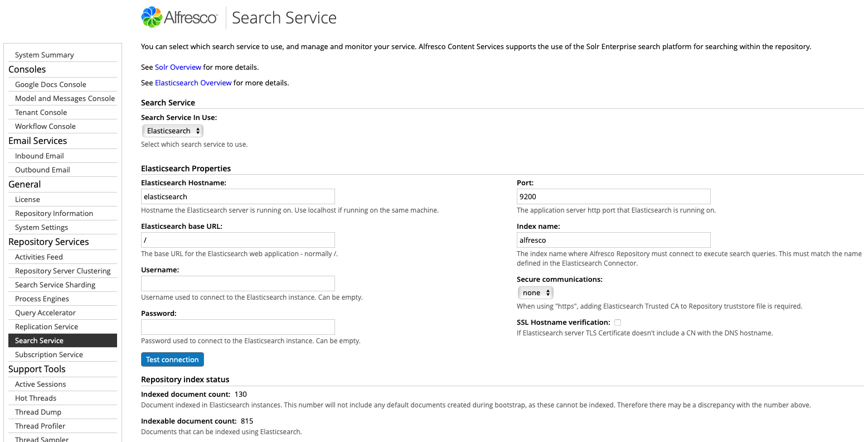Click the Elasticsearch Hostname field
This screenshot has width=868, height=442.
tap(238, 196)
